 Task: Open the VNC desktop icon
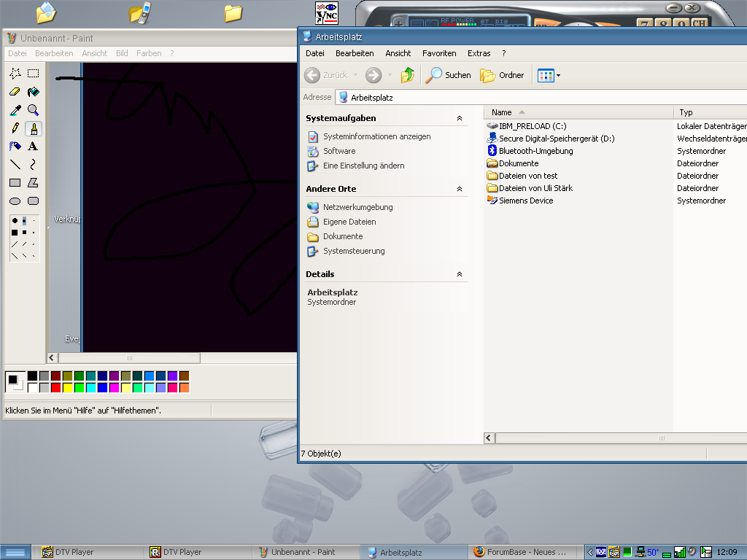(x=327, y=13)
